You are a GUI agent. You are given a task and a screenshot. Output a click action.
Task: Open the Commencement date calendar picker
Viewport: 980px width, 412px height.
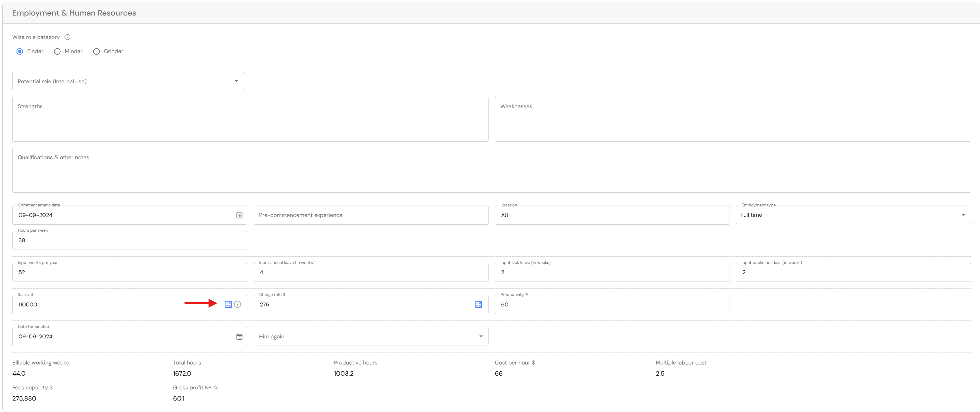pyautogui.click(x=239, y=215)
